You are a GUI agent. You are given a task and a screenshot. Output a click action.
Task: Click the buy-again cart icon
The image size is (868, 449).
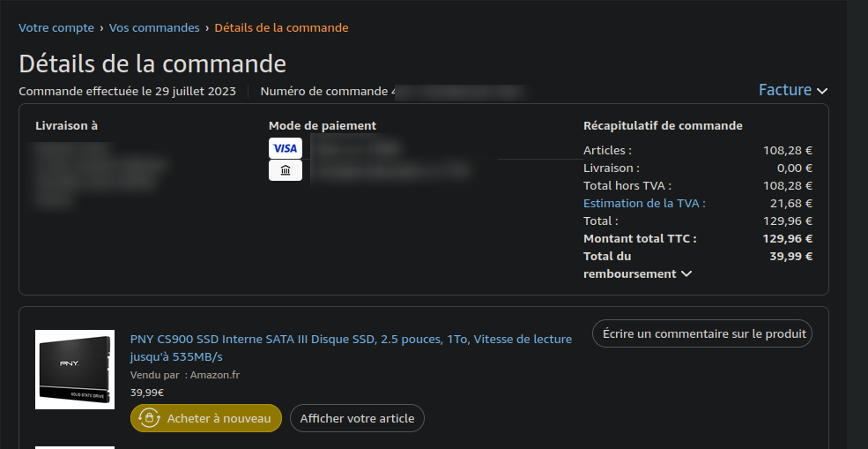point(149,418)
